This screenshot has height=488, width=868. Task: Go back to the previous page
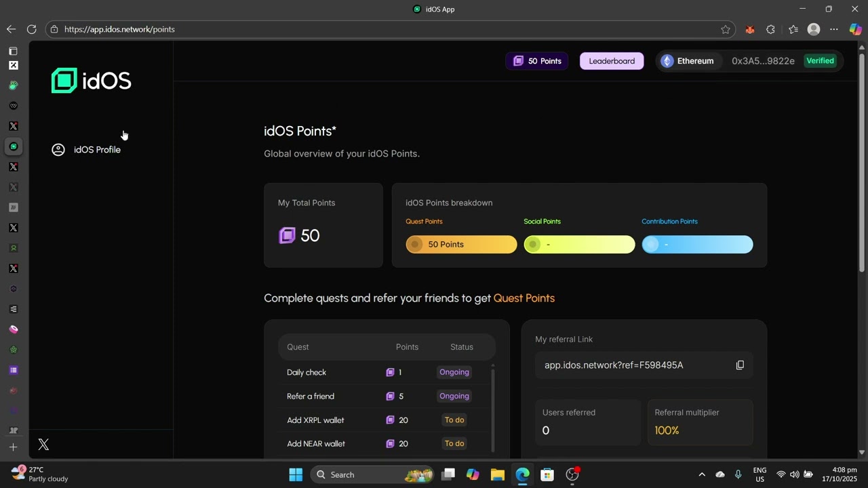click(x=11, y=29)
